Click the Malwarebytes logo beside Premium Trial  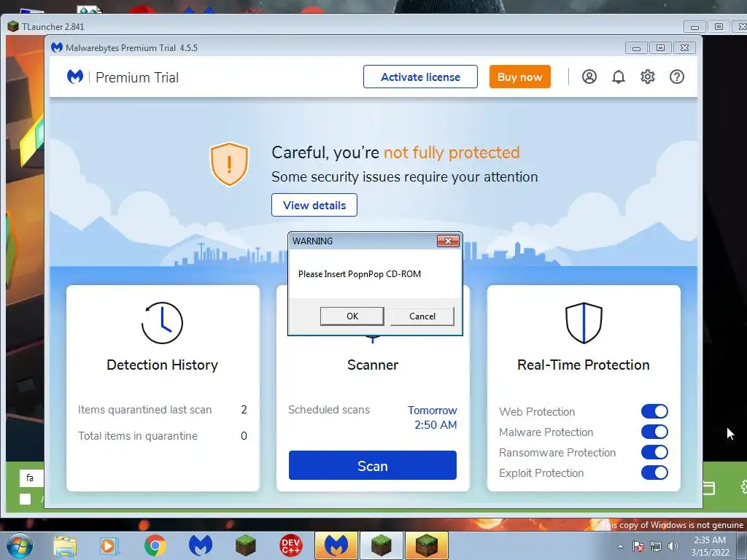coord(75,77)
